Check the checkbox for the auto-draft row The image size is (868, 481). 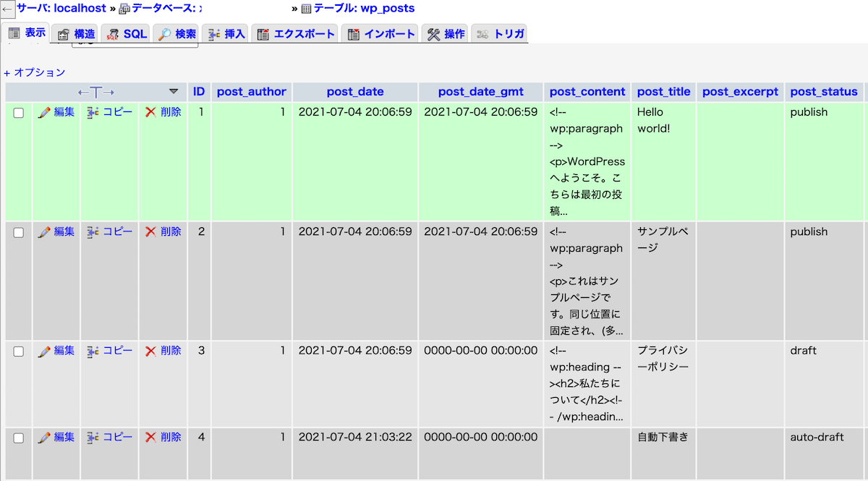pyautogui.click(x=18, y=437)
